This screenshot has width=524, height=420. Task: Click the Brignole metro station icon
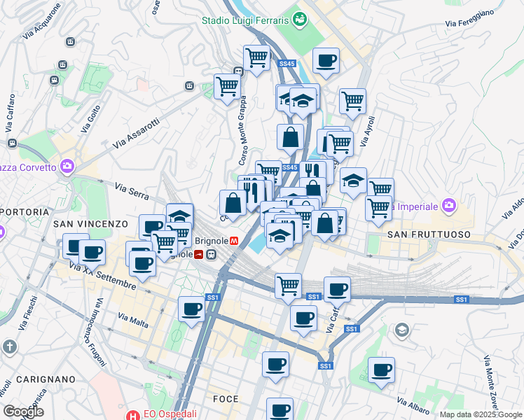(x=234, y=240)
